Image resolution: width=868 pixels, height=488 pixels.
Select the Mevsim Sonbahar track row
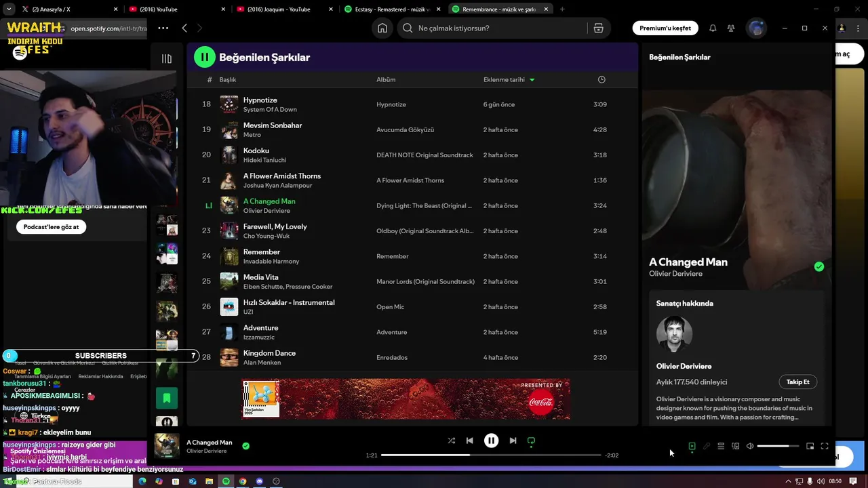[412, 129]
